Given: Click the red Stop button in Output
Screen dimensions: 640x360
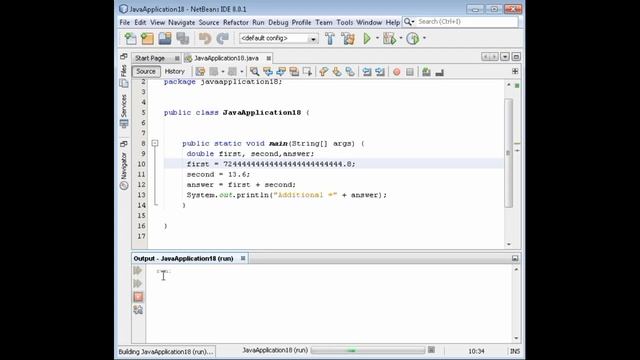Looking at the screenshot, I should pyautogui.click(x=138, y=297).
